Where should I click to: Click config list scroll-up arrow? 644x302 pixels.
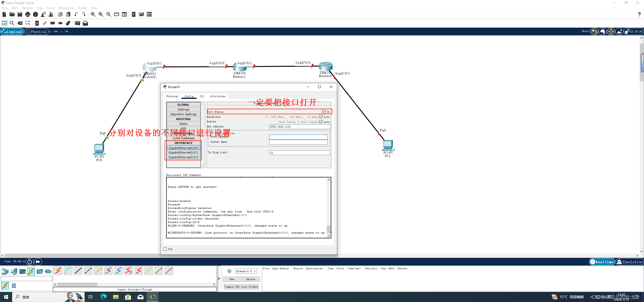(203, 104)
